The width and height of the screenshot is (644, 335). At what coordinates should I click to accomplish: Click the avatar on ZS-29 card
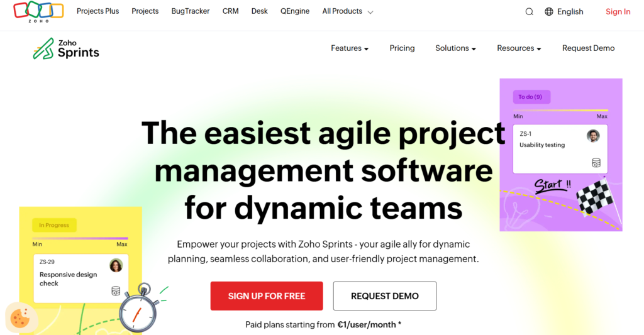[x=116, y=265]
